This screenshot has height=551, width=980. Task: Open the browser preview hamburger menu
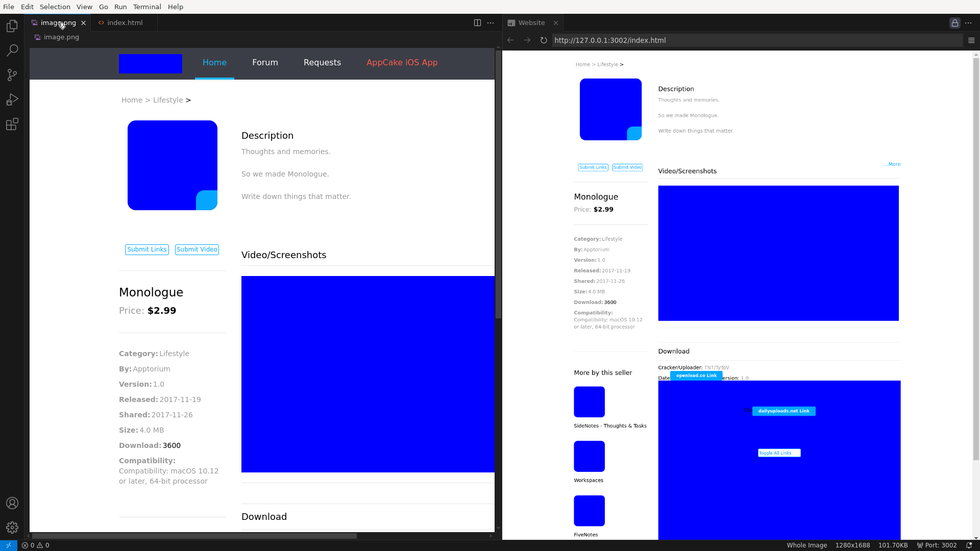pos(971,40)
